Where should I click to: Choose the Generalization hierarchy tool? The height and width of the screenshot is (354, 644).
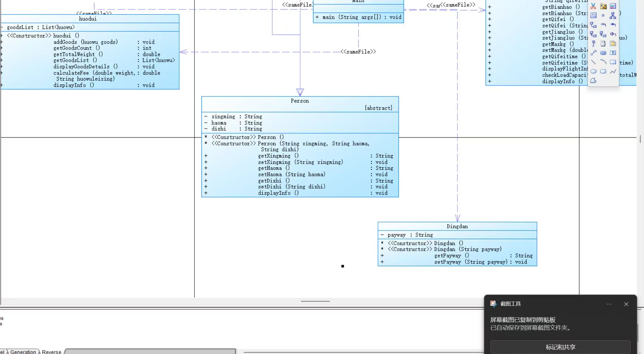tap(613, 16)
